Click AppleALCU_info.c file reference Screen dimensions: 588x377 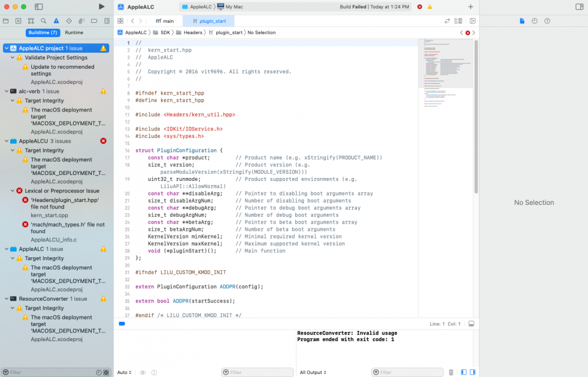coord(54,240)
